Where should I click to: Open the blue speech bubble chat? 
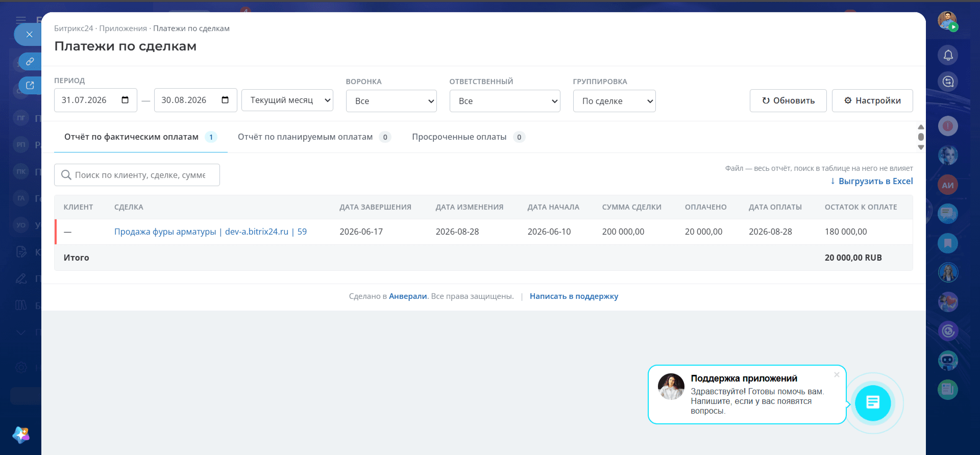pyautogui.click(x=948, y=214)
